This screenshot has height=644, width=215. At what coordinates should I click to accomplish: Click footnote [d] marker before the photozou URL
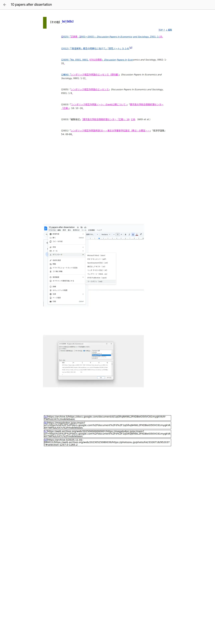tap(46, 440)
